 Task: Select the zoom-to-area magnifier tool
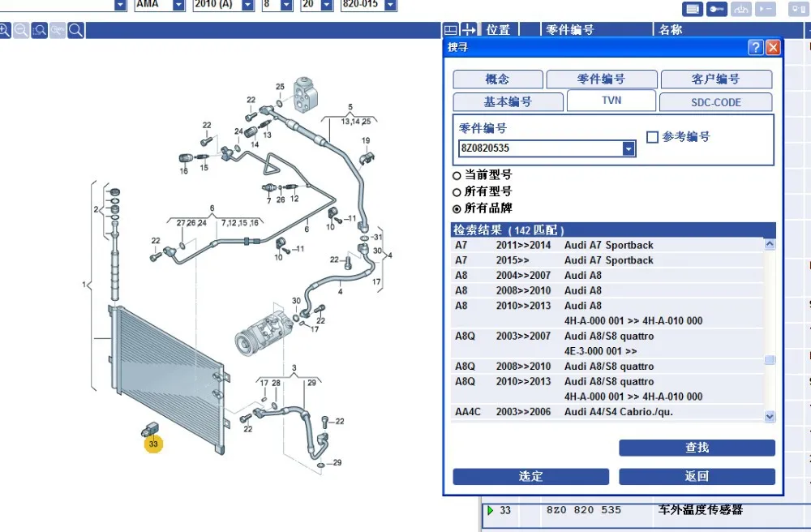[39, 30]
